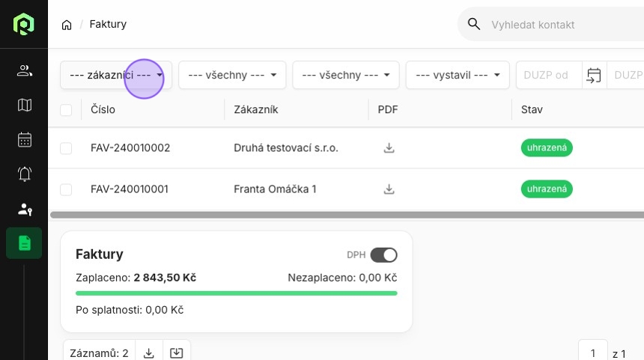This screenshot has height=360, width=644.
Task: Click the home icon in breadcrumb
Action: (x=67, y=25)
